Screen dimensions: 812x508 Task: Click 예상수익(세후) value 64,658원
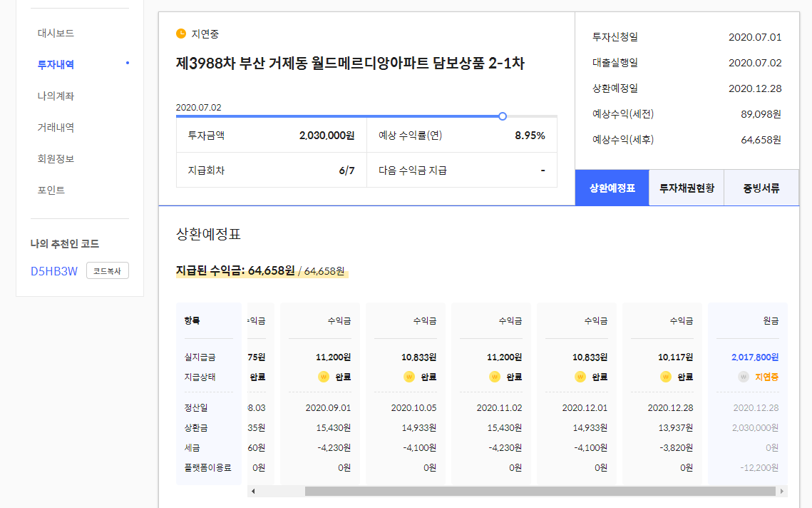pyautogui.click(x=761, y=140)
